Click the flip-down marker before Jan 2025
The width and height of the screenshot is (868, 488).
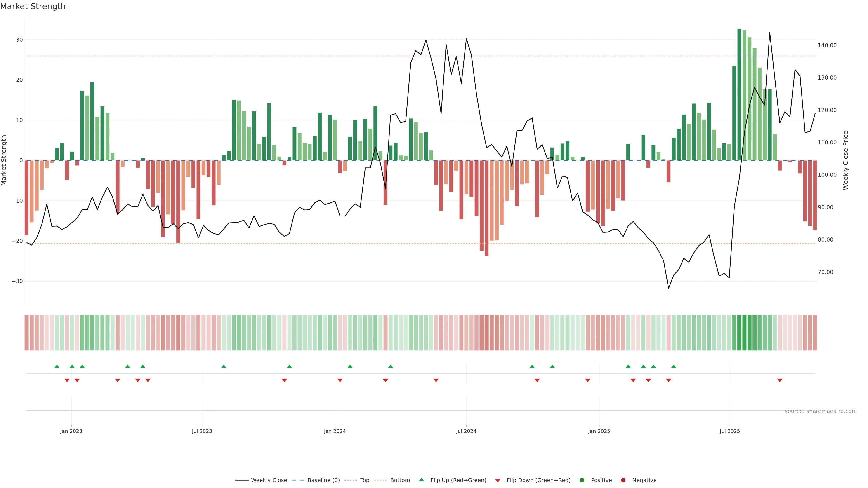(588, 380)
